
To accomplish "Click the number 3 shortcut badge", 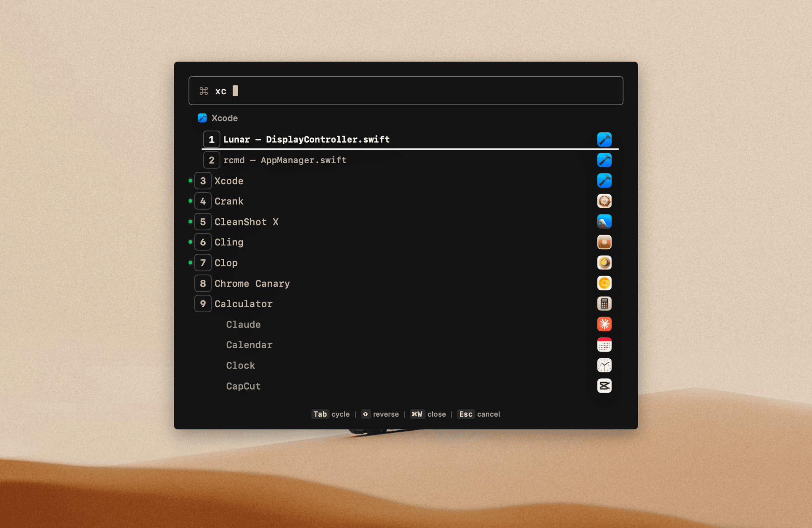I will coord(203,181).
